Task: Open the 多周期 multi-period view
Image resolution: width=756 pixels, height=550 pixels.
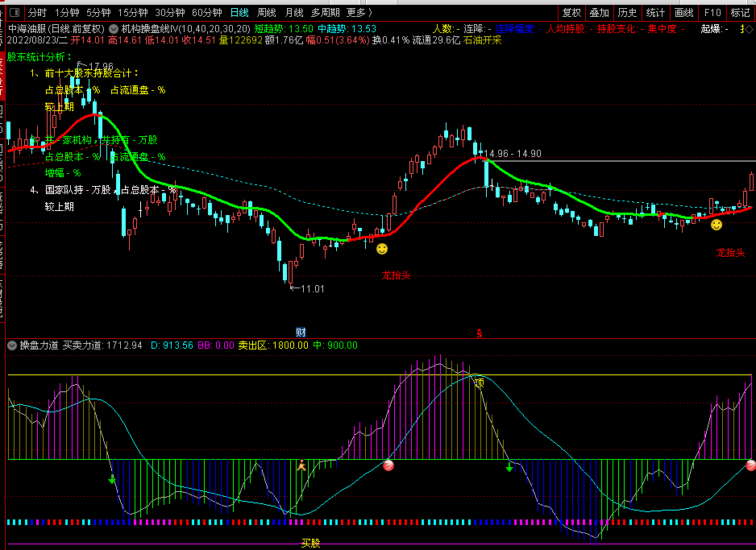Action: pos(326,13)
